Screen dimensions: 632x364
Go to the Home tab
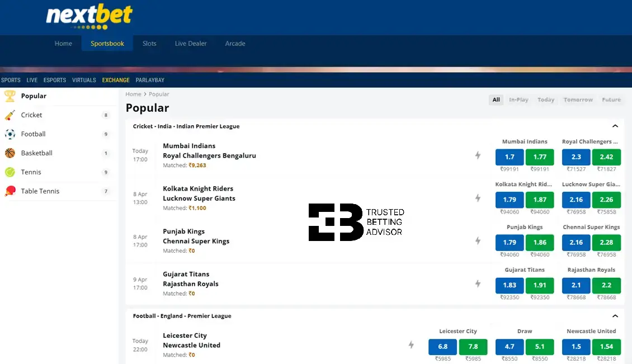[x=63, y=44]
